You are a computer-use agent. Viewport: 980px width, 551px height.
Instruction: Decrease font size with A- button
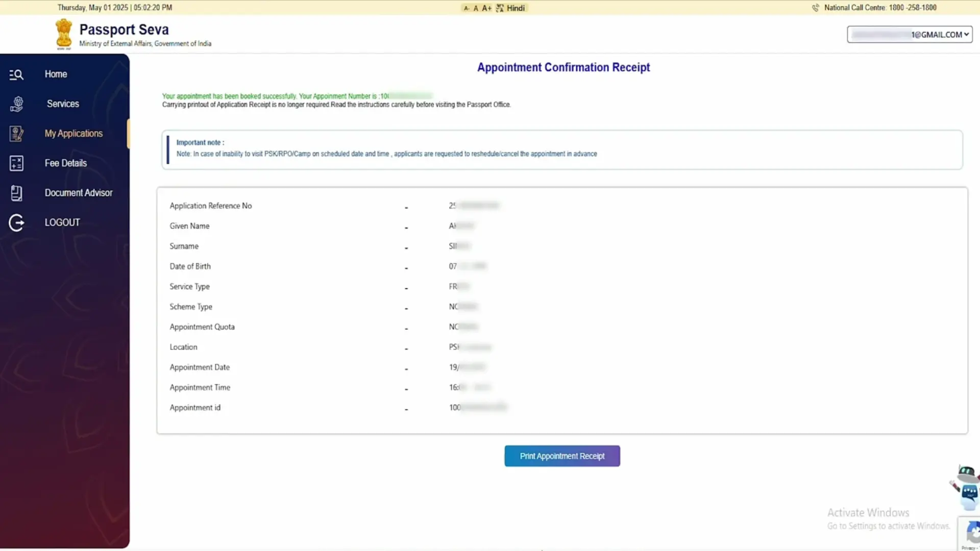tap(467, 8)
